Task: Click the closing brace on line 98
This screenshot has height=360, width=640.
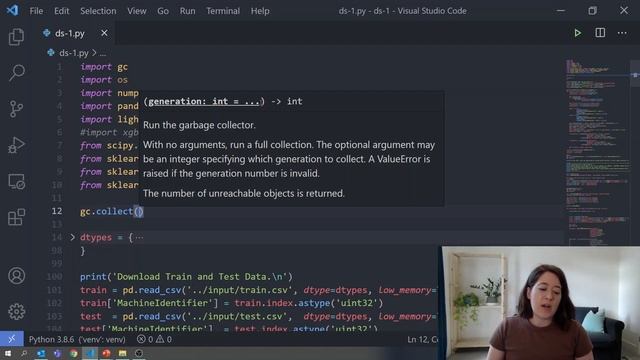Action: pyautogui.click(x=82, y=250)
